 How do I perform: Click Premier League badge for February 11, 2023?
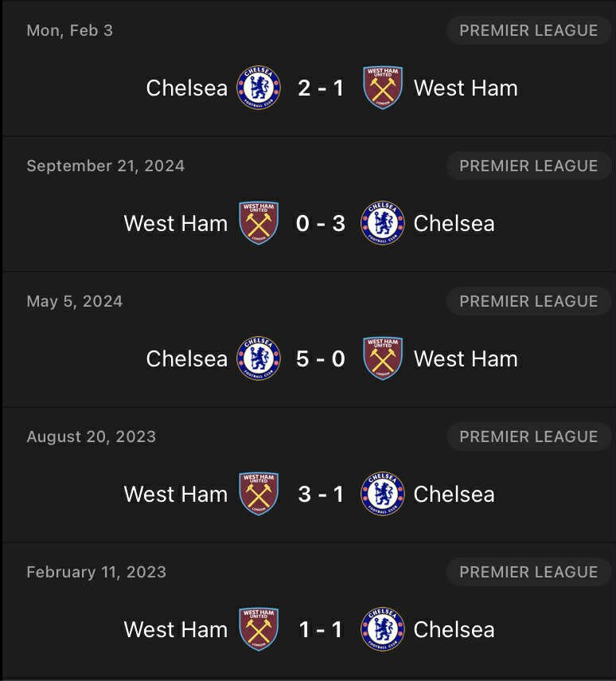(528, 572)
